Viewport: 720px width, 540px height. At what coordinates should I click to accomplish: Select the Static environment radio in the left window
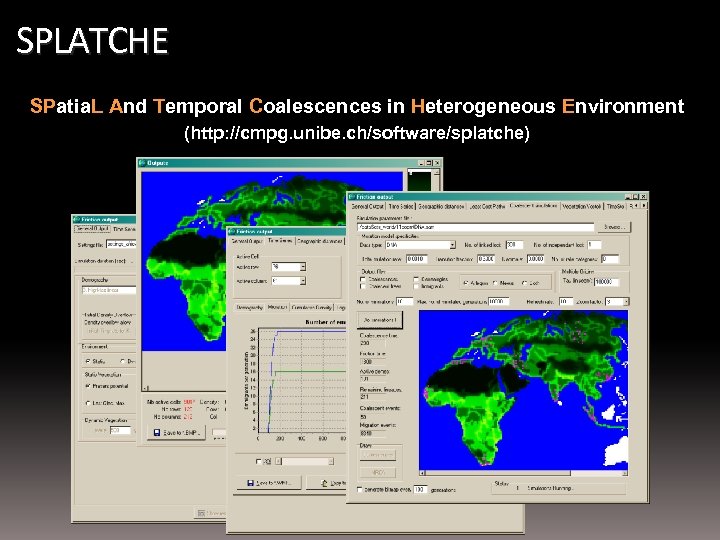[x=88, y=361]
